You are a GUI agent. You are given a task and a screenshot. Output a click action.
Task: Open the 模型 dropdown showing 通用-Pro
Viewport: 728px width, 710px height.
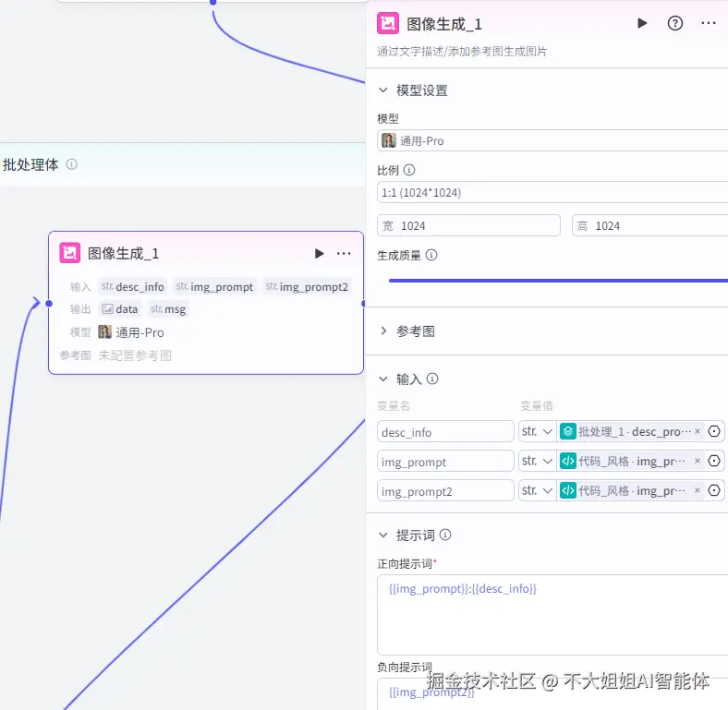tap(552, 140)
